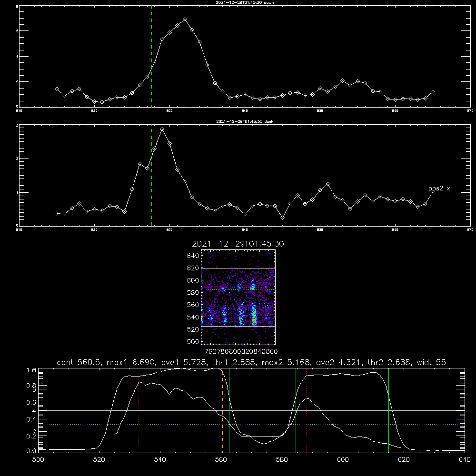Click the dusk plot title text
This screenshot has height=476, width=476.
pos(245,121)
